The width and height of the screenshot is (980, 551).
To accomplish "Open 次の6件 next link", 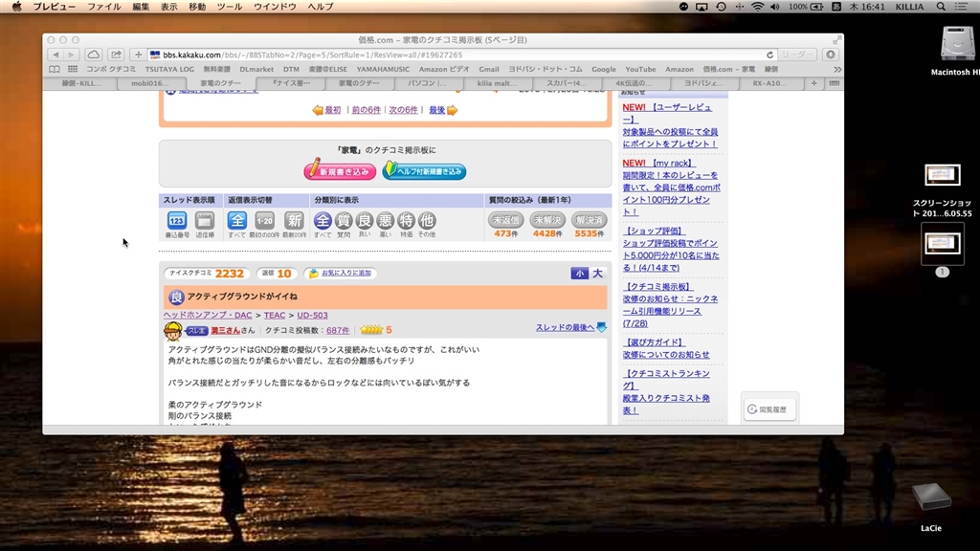I will pyautogui.click(x=403, y=110).
